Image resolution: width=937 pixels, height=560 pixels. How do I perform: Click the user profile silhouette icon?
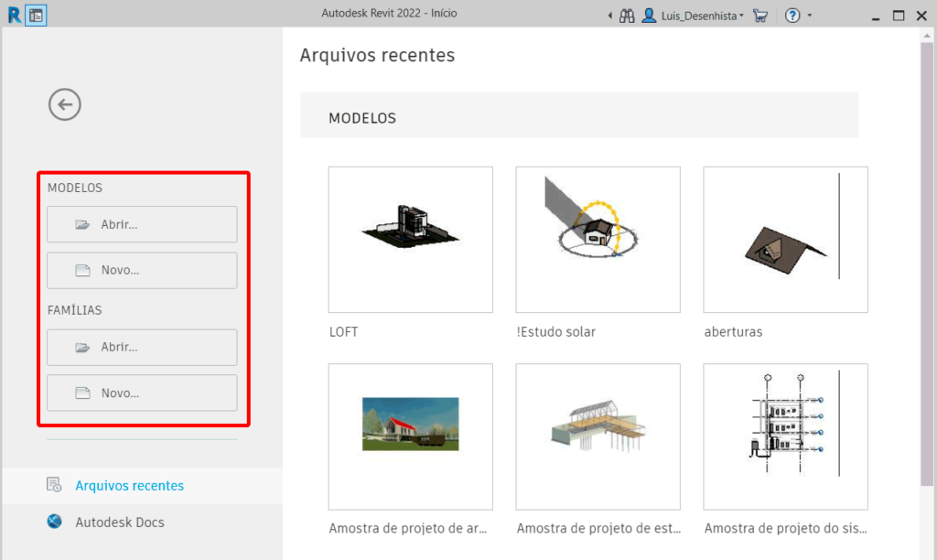point(649,16)
